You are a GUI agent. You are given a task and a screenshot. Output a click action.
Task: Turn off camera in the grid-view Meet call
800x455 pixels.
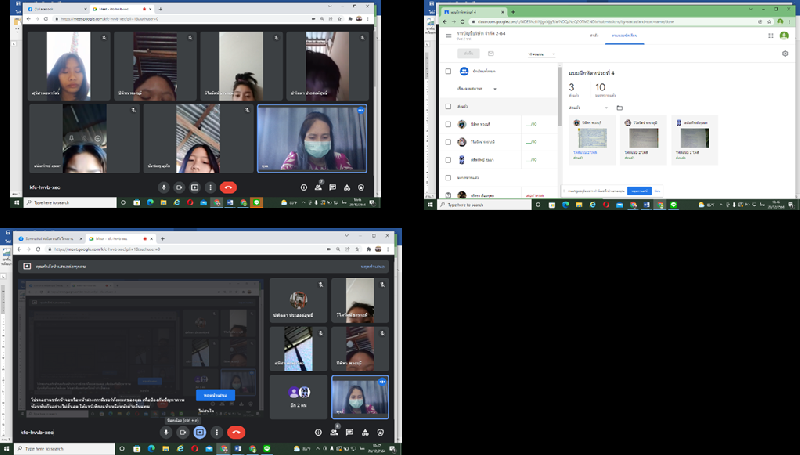click(180, 187)
